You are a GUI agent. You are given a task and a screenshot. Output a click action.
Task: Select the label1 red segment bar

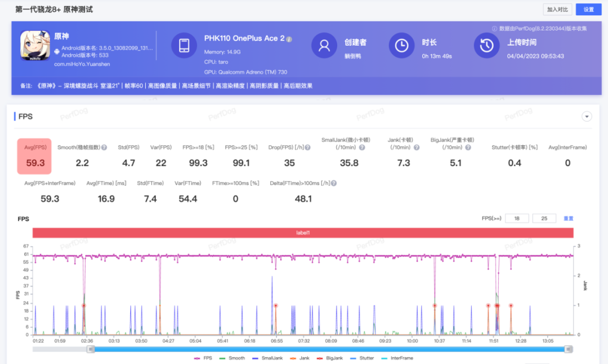coord(303,232)
